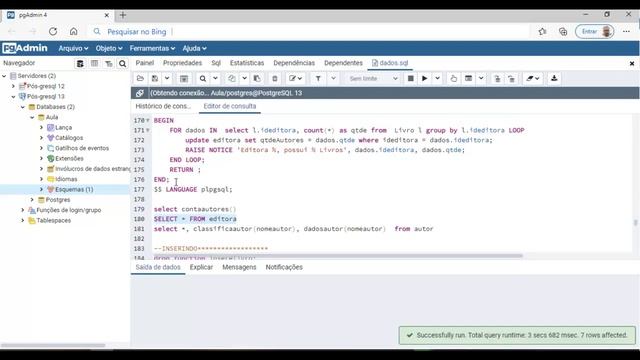Commit transaction icon
640x360 pixels.
point(497,78)
